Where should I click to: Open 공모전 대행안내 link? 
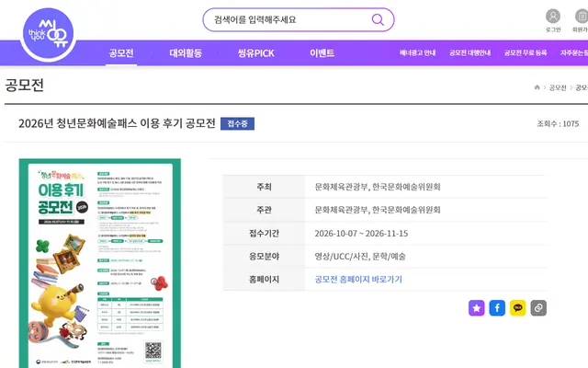tap(469, 53)
